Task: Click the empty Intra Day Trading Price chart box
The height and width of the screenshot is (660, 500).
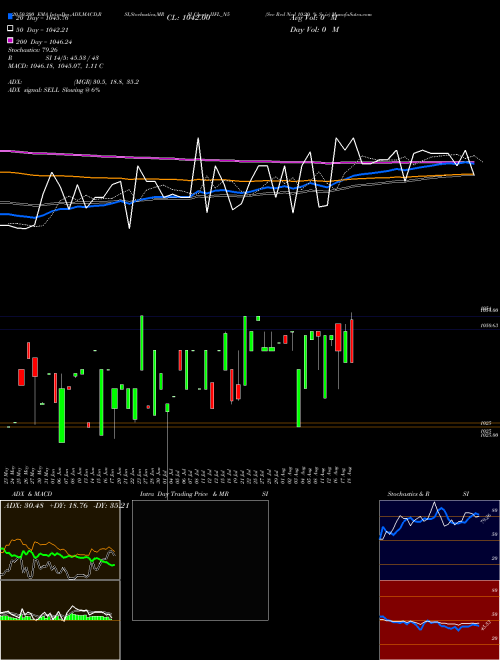Action: (200, 560)
